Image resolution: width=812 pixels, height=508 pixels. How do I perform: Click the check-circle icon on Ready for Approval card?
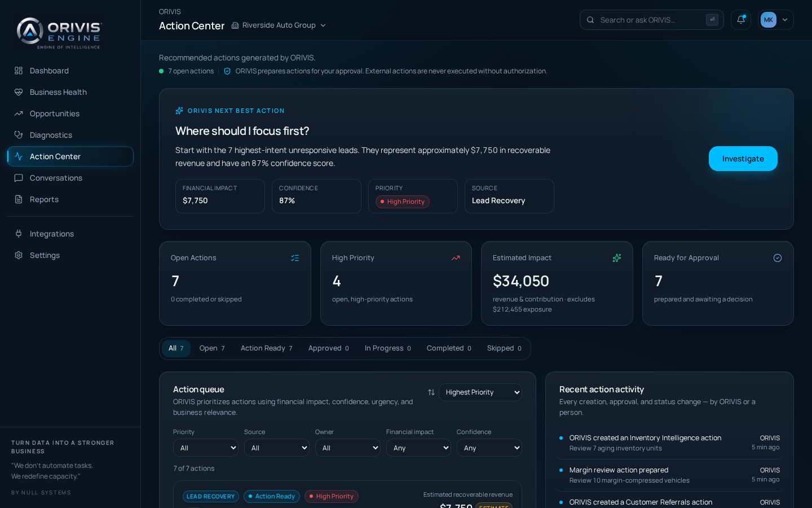point(778,258)
